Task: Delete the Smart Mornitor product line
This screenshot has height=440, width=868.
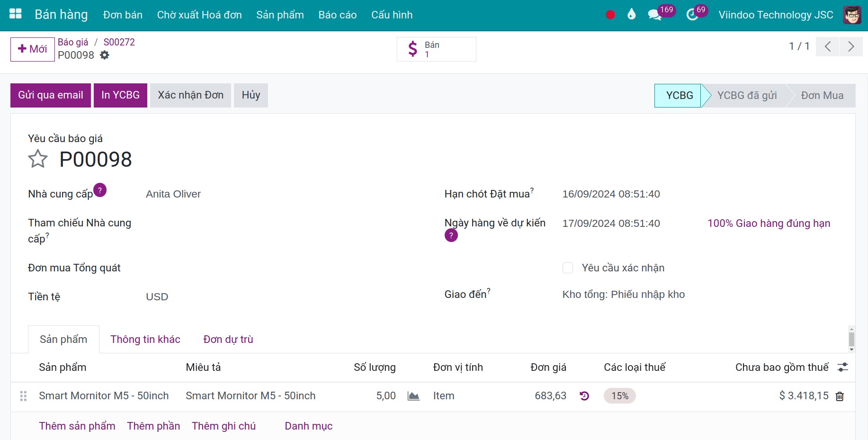Action: 840,396
